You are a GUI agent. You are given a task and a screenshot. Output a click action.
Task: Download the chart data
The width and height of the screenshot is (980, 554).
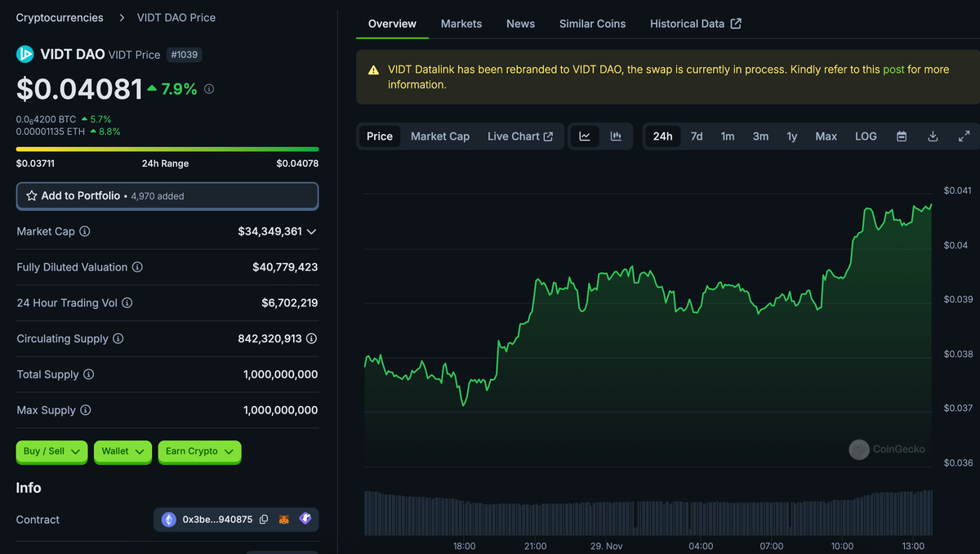pyautogui.click(x=933, y=136)
